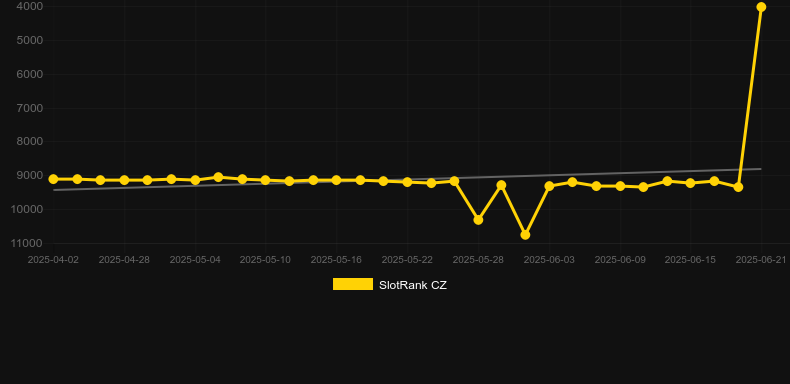790x384 pixels.
Task: Toggle the SlotRank CZ legend label
Action: tap(413, 285)
